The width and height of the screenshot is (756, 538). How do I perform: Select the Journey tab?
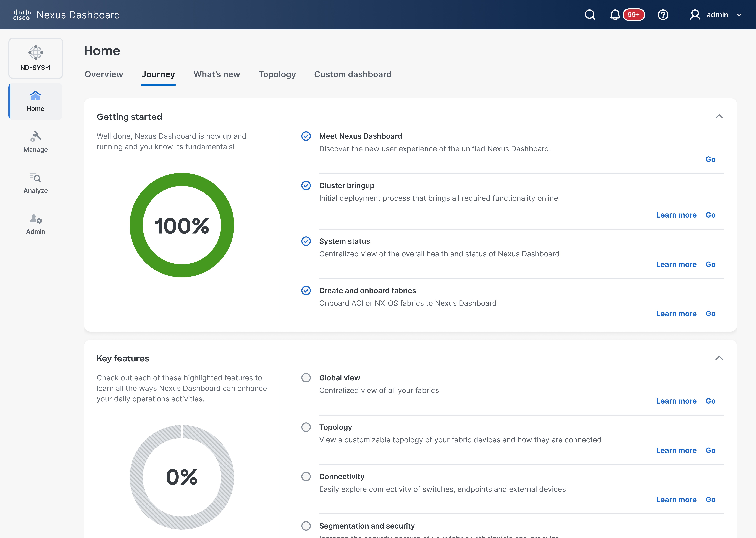coord(158,74)
